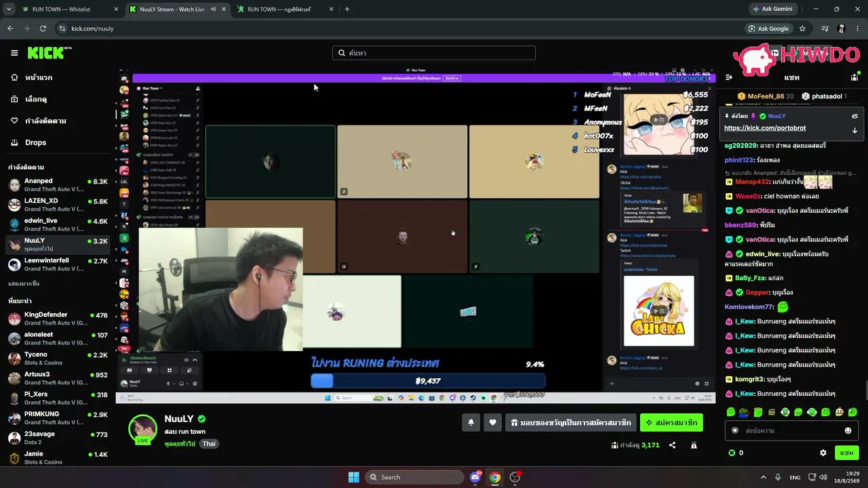Reload the current page
This screenshot has height=488, width=868.
[x=43, y=28]
